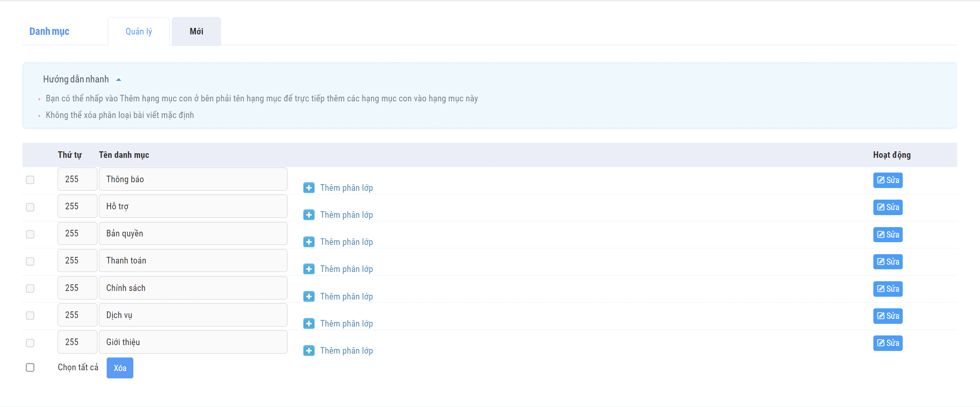This screenshot has width=980, height=407.
Task: Focus the order number field for Chính sách
Action: coord(77,288)
